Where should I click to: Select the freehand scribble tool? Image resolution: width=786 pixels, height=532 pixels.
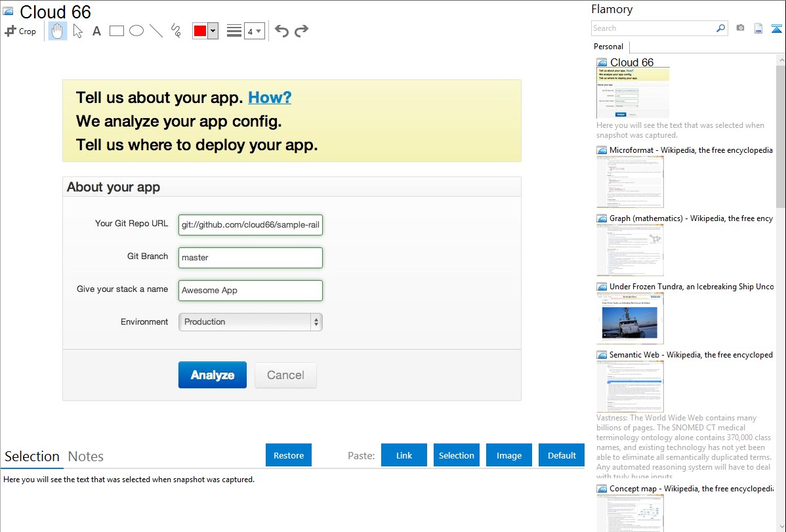(176, 31)
